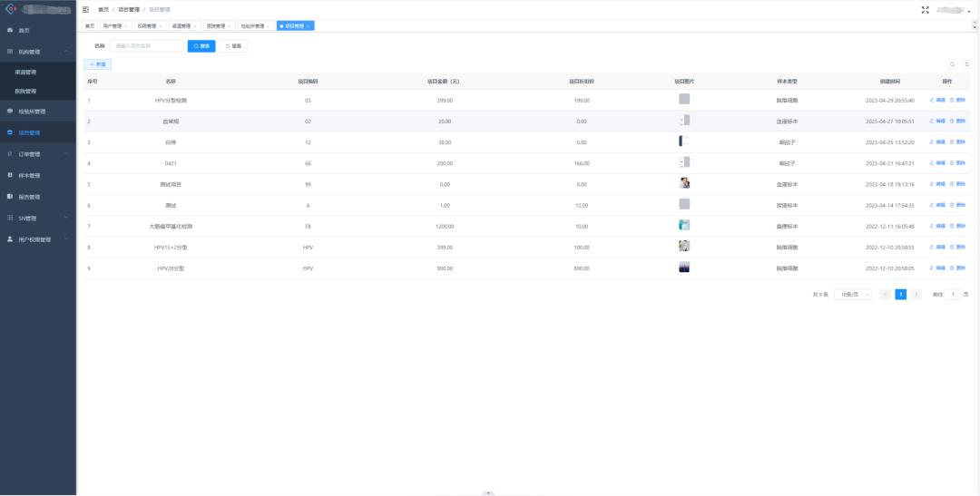
Task: Click the round refresh icon above the table
Action: coord(967,64)
